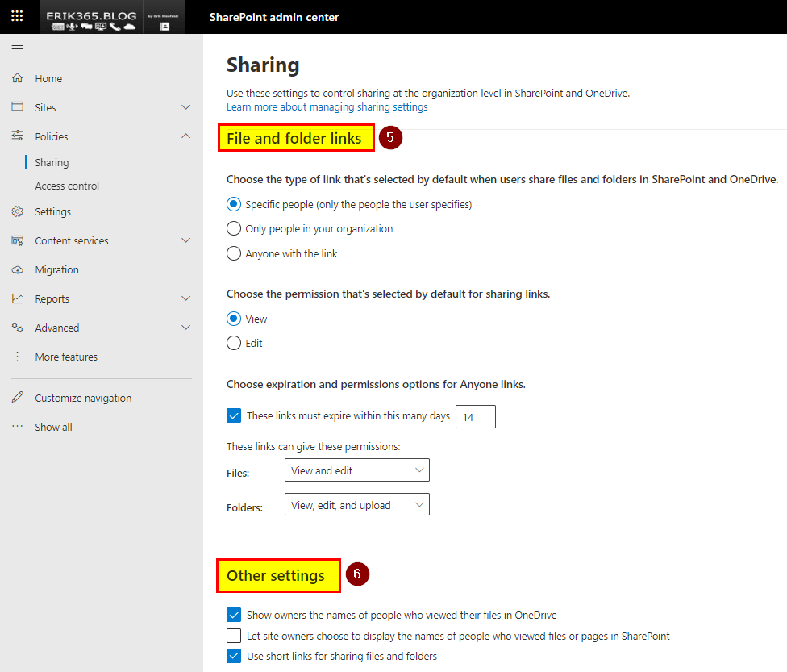Open the Folders permissions dropdown
The width and height of the screenshot is (787, 672).
coord(356,505)
